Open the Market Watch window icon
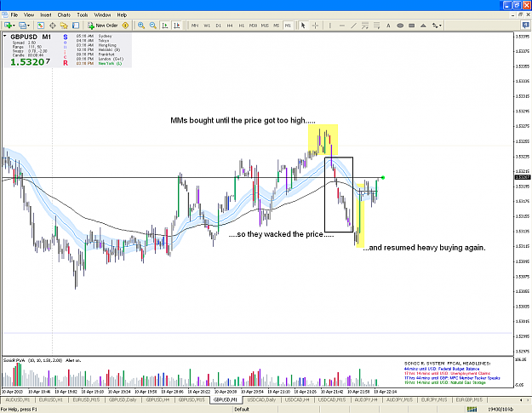 41,26
